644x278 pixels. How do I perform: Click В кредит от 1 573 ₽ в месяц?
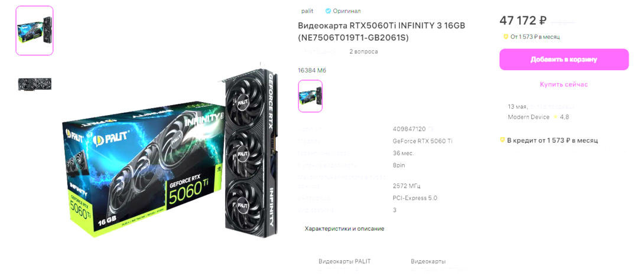(x=552, y=140)
